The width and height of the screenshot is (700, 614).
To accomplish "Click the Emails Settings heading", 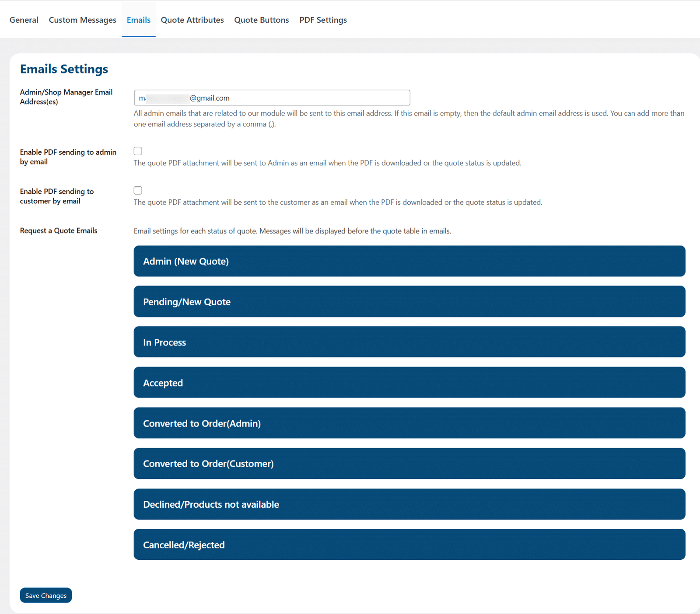I will pyautogui.click(x=64, y=69).
